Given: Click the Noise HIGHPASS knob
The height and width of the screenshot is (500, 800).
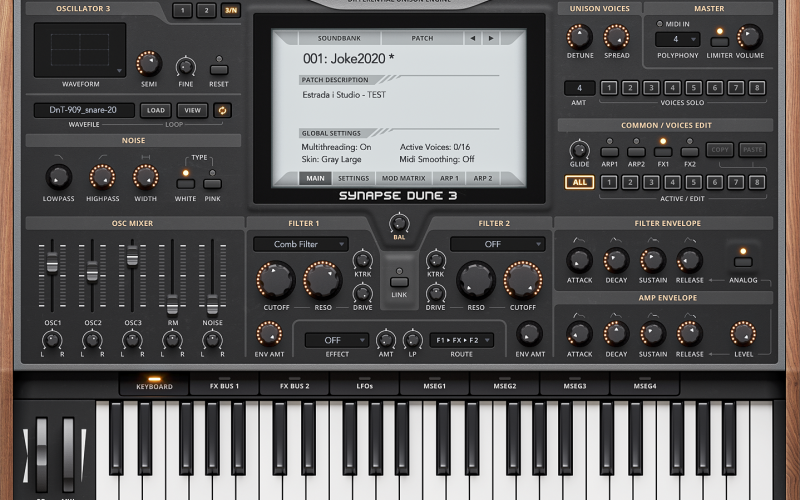Looking at the screenshot, I should [103, 177].
